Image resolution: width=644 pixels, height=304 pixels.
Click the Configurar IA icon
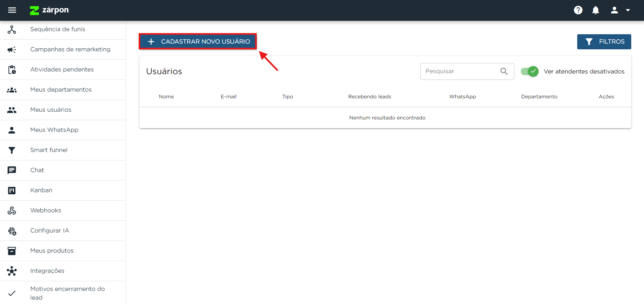coord(12,231)
